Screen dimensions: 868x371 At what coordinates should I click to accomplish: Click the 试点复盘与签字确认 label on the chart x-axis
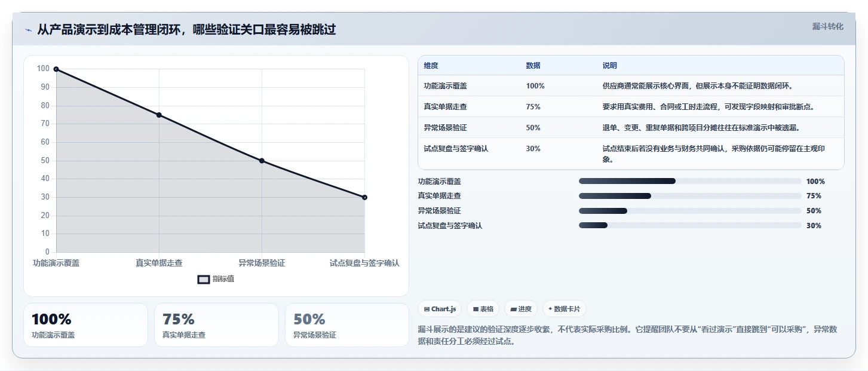click(x=364, y=263)
